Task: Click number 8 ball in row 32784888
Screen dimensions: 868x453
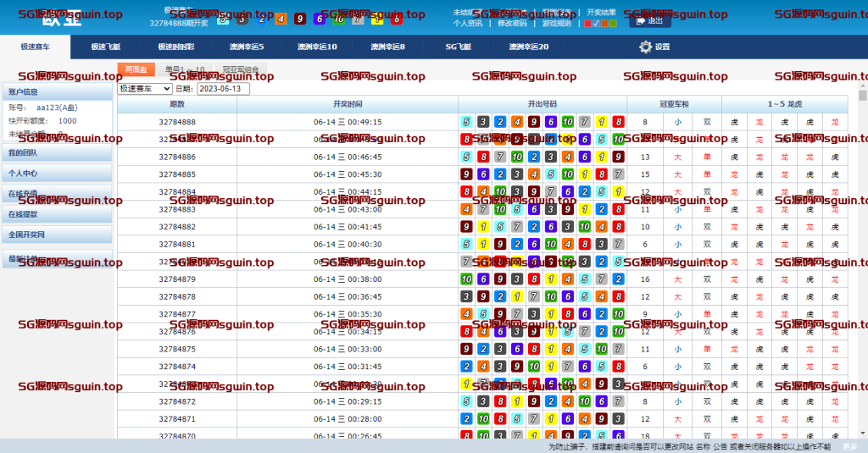Action: click(x=619, y=122)
